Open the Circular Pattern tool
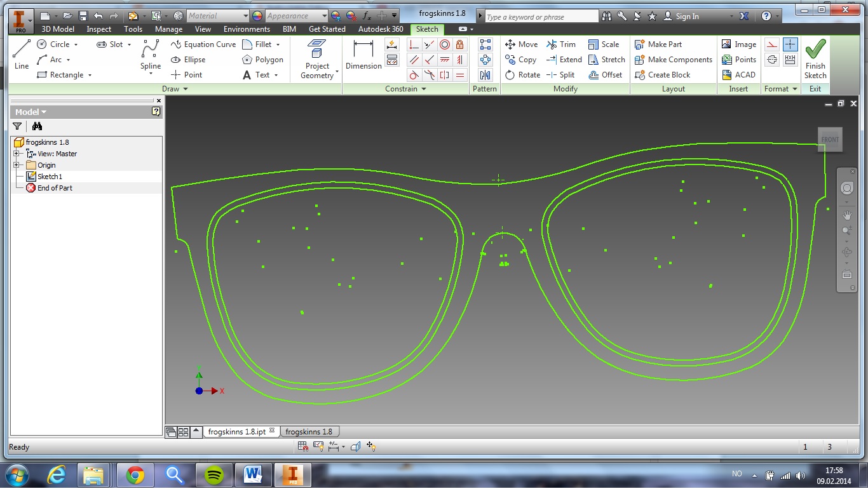 pos(485,60)
